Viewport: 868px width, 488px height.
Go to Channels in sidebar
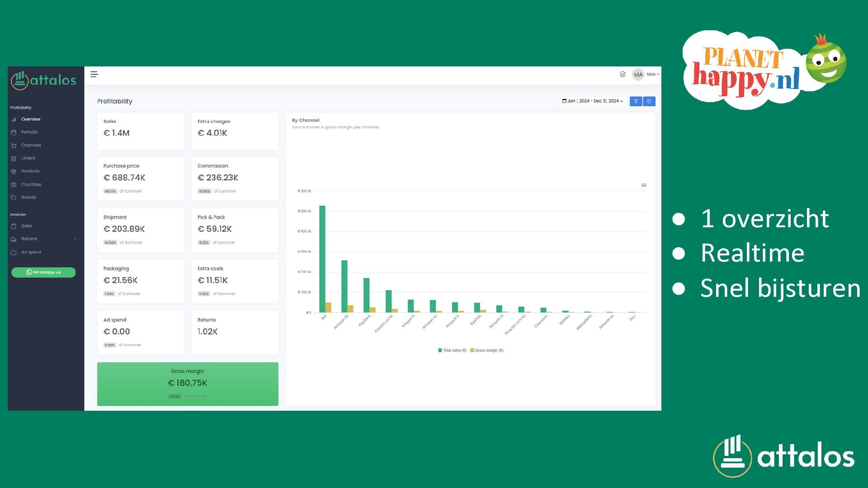31,145
